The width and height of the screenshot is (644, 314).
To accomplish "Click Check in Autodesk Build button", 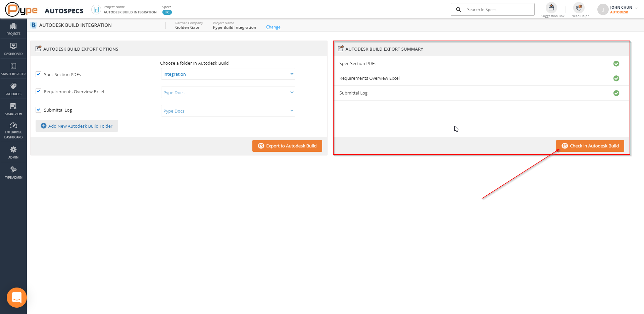I will point(590,146).
